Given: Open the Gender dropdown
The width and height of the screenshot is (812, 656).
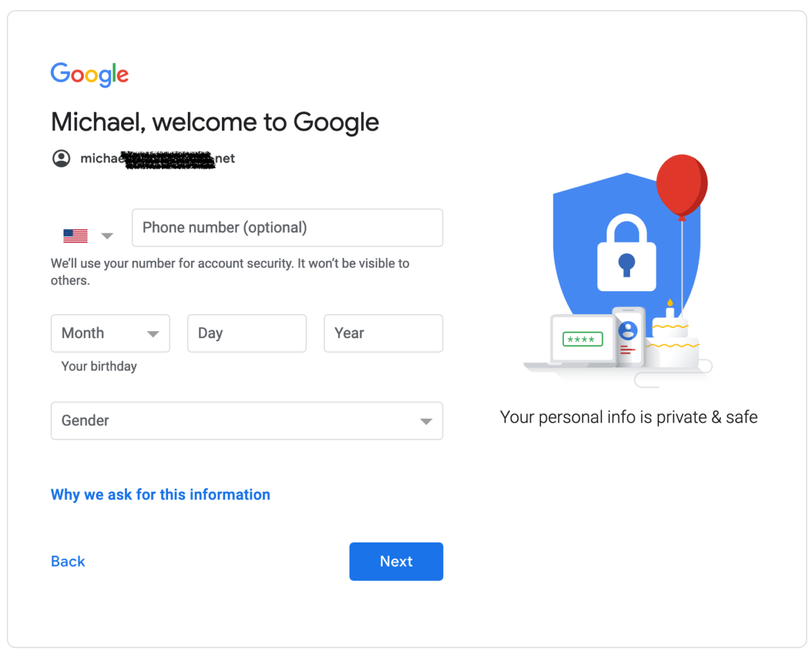Looking at the screenshot, I should point(247,421).
